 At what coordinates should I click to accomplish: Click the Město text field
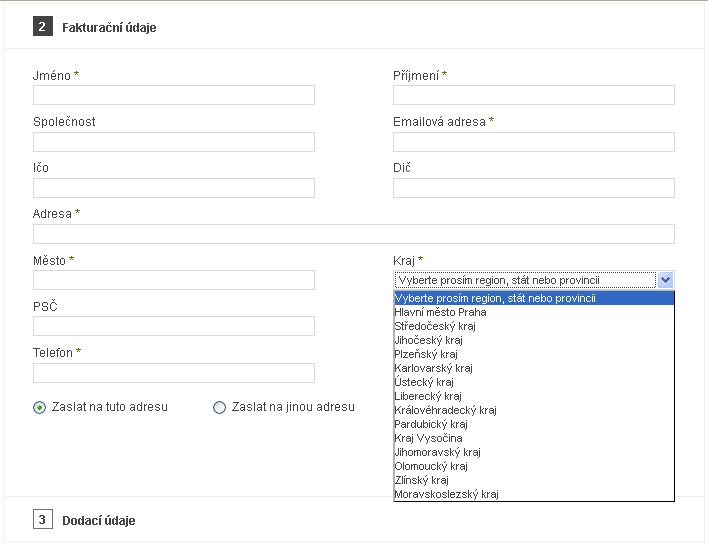pos(174,280)
